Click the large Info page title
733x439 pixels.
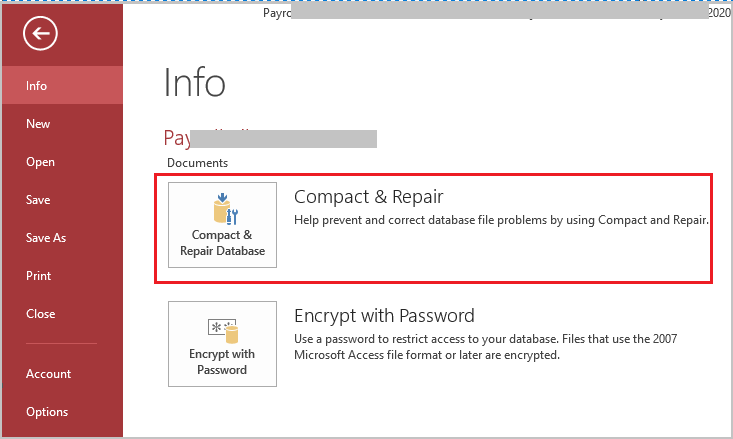194,82
